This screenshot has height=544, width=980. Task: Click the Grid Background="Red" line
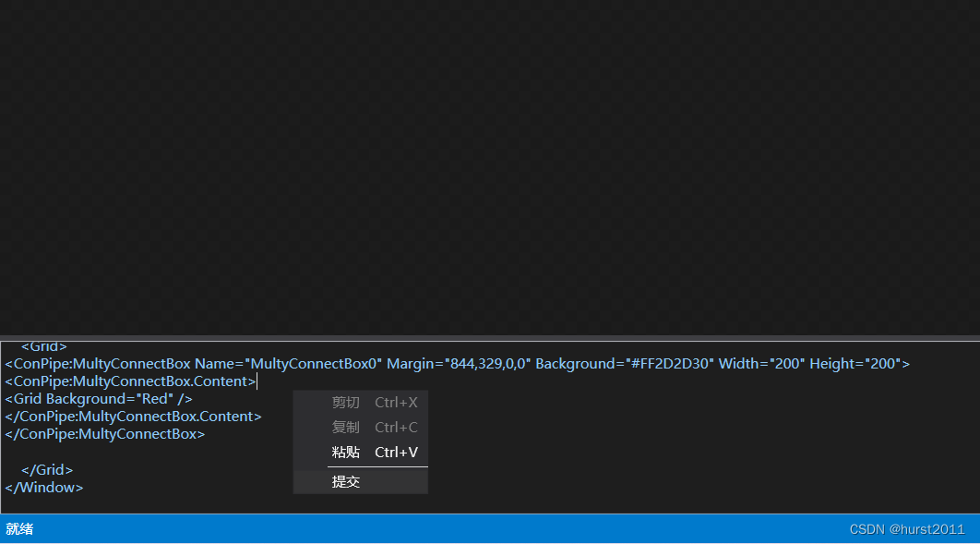[99, 399]
